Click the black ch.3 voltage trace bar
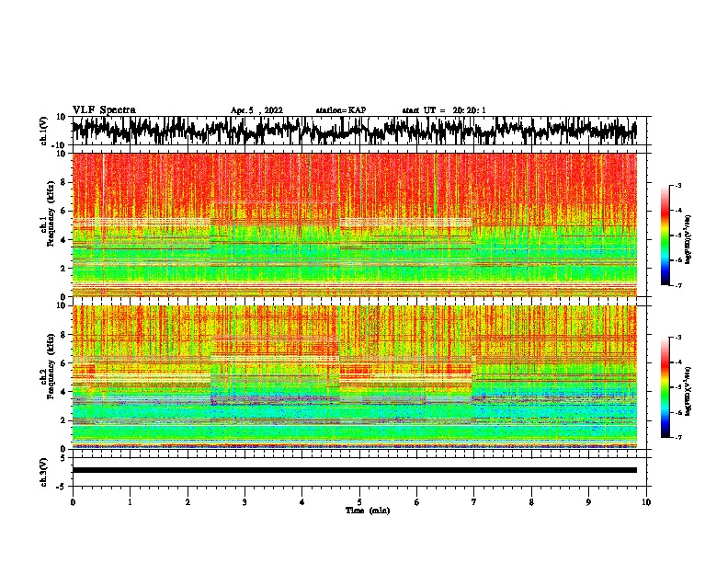 (355, 470)
